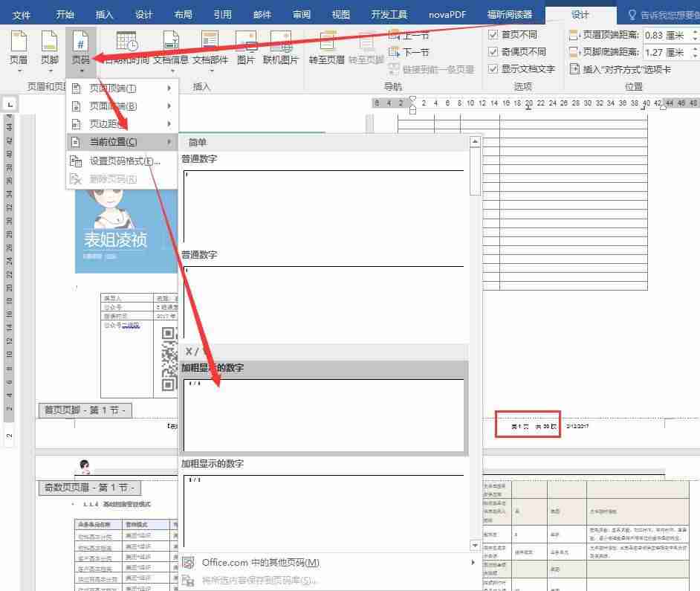Click 转至页脚 go to footer
This screenshot has width=700, height=591.
pos(366,48)
